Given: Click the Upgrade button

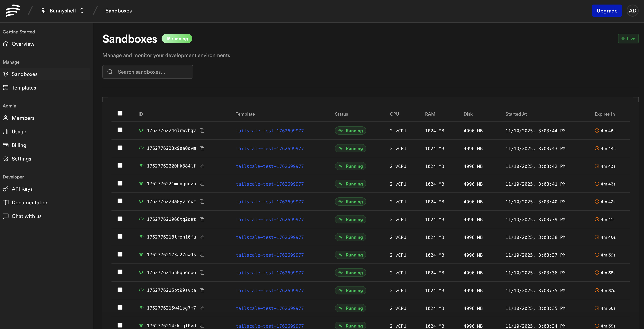Looking at the screenshot, I should 607,11.
